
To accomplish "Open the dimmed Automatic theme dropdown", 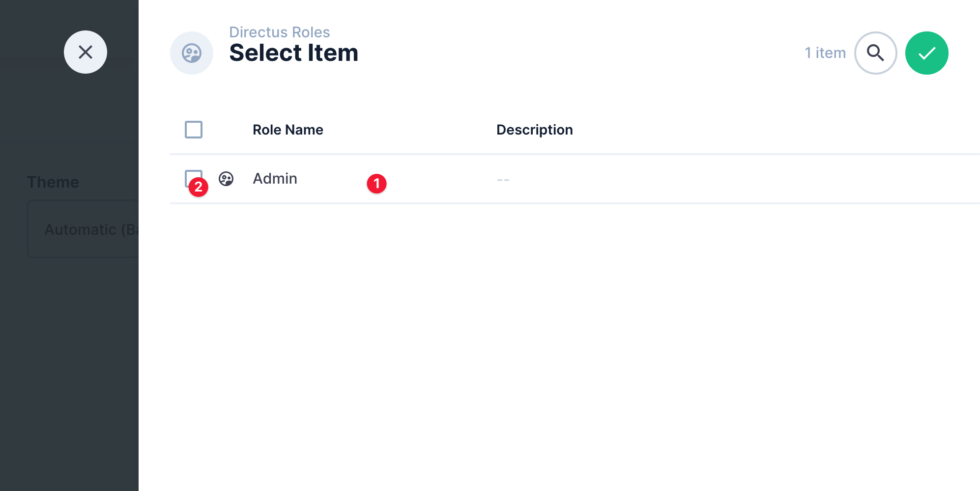I will coord(84,229).
